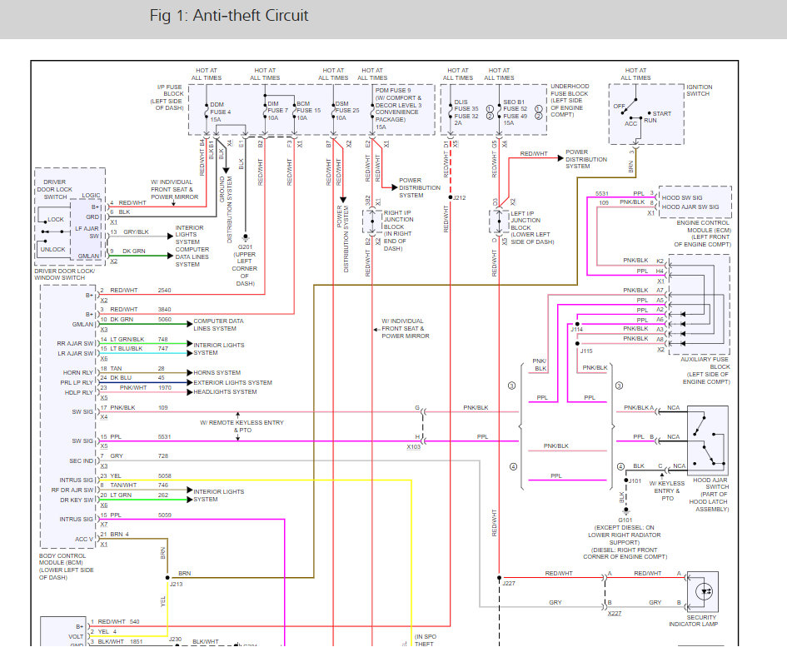This screenshot has height=672, width=787.
Task: Click the 'J213' splice label
Action: click(x=177, y=585)
